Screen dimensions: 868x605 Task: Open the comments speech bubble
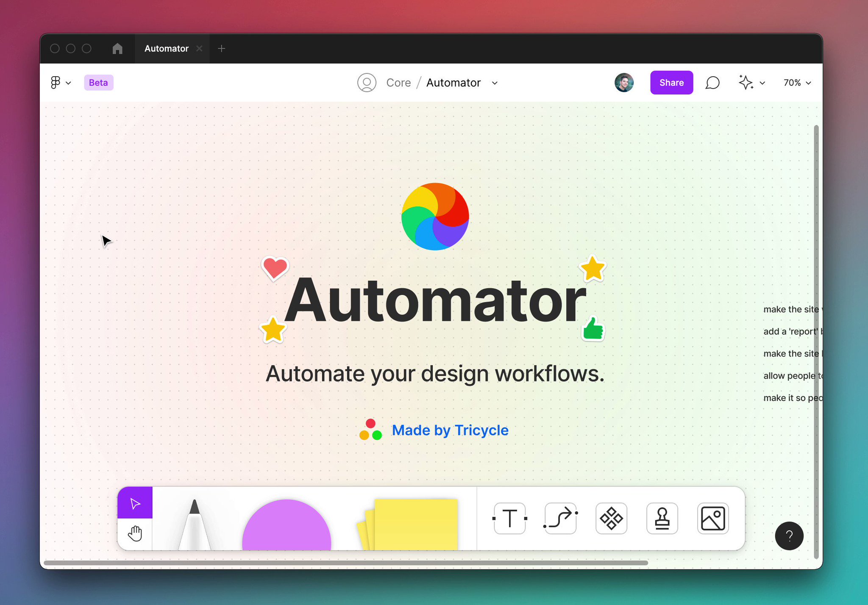point(712,83)
